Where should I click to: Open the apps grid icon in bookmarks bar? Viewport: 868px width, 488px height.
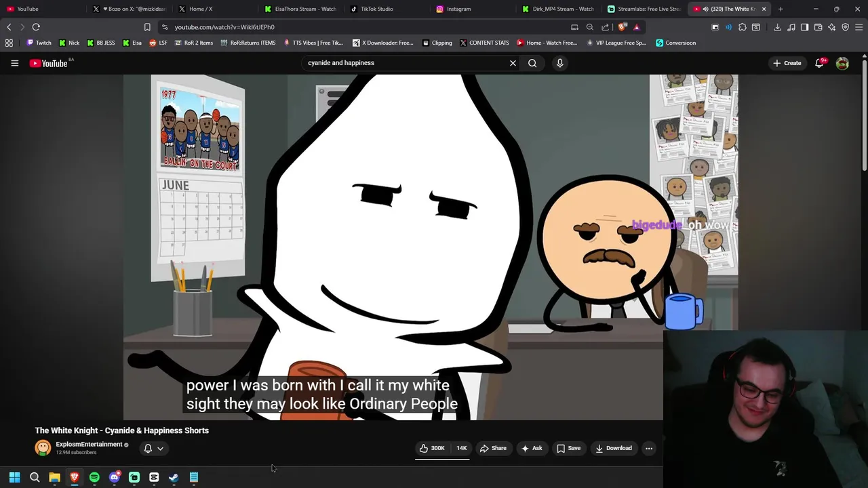(x=9, y=43)
